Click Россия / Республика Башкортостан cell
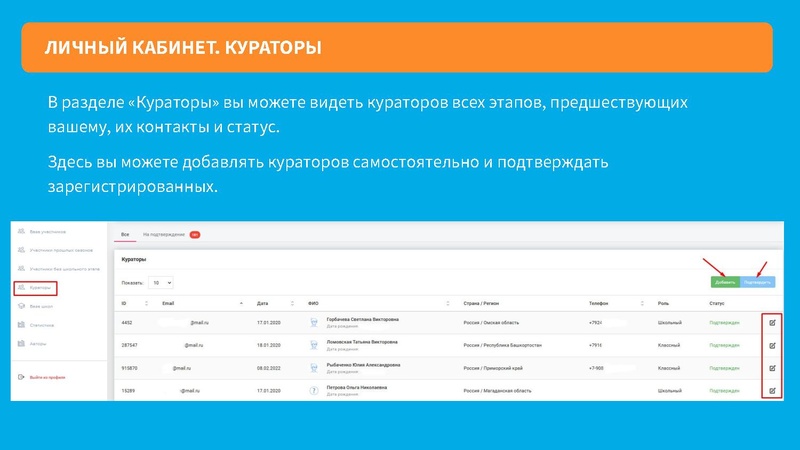Screen dimensions: 800x450 (x=503, y=345)
